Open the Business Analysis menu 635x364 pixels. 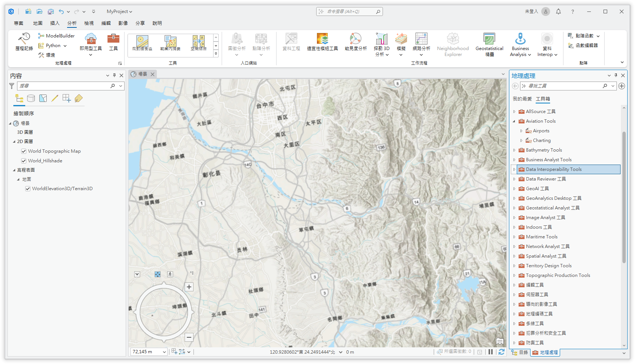[x=520, y=44]
